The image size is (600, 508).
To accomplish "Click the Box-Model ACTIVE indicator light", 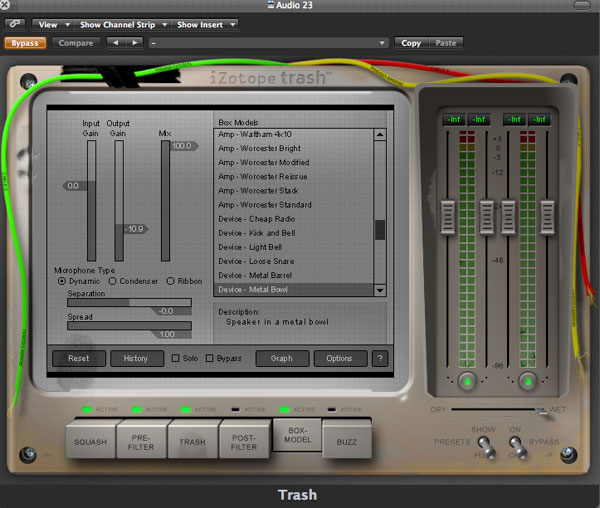I will (284, 410).
